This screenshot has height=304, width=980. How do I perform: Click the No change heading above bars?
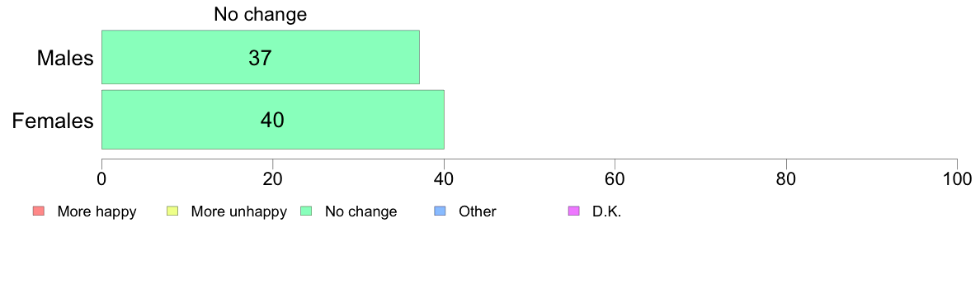[261, 14]
